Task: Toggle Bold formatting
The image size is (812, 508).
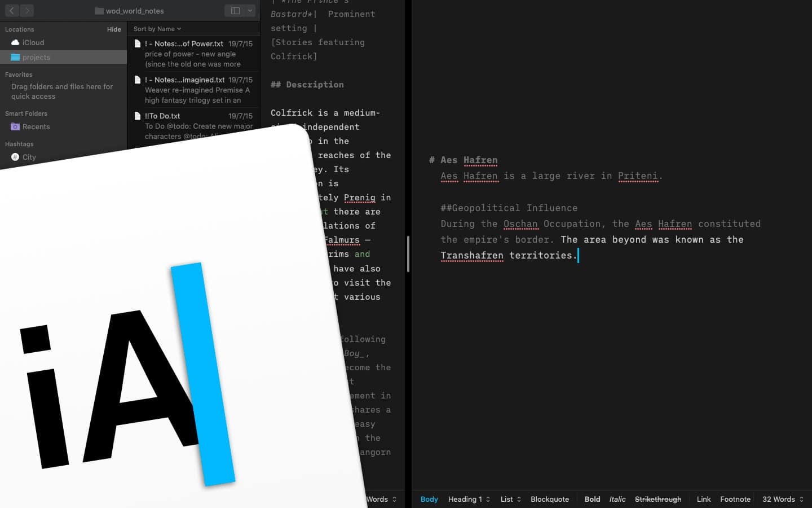Action: [592, 499]
